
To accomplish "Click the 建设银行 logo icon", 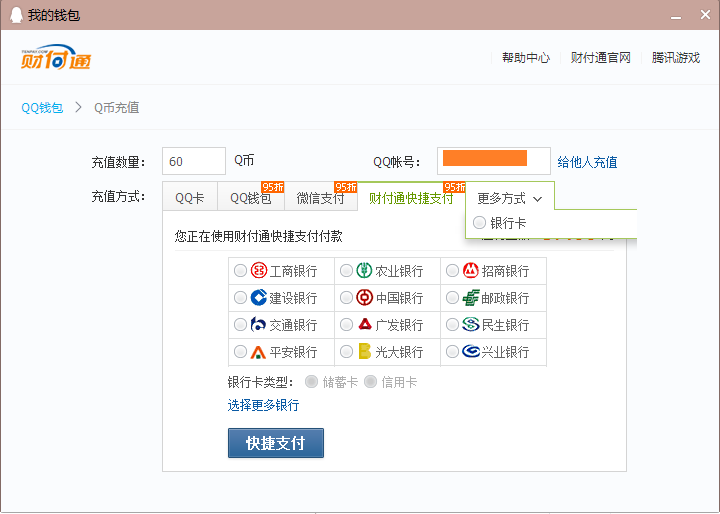I will coord(259,298).
